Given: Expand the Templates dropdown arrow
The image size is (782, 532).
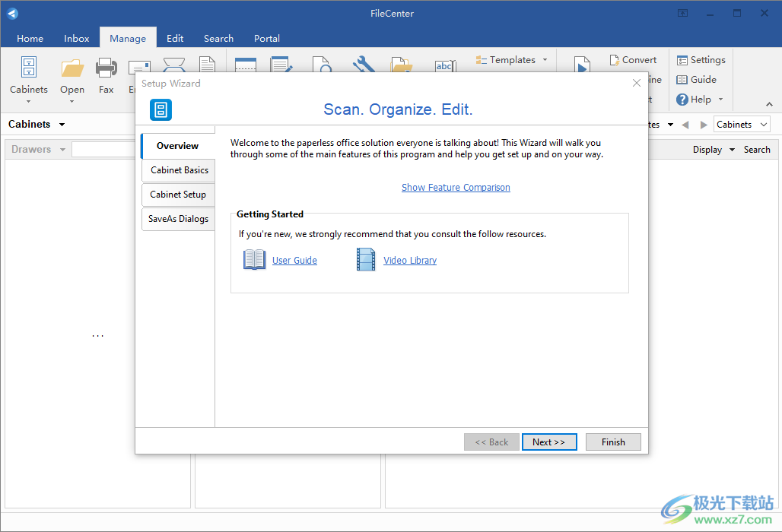Looking at the screenshot, I should point(545,60).
